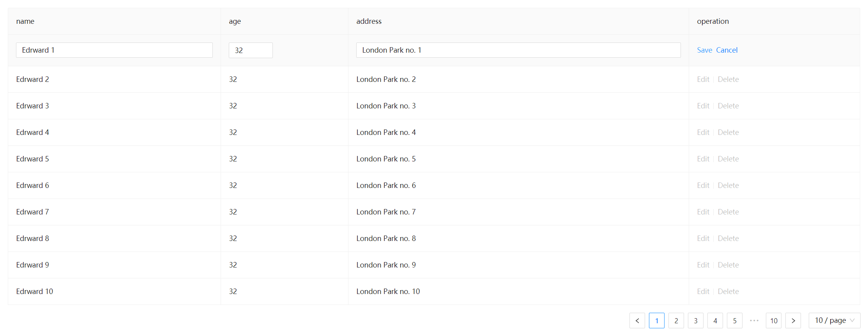Click address London Park no. 8
Viewport: 868px width, 333px height.
point(386,239)
